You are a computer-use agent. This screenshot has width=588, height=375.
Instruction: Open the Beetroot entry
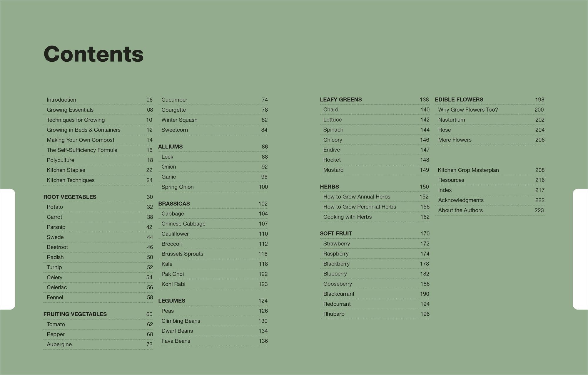57,247
